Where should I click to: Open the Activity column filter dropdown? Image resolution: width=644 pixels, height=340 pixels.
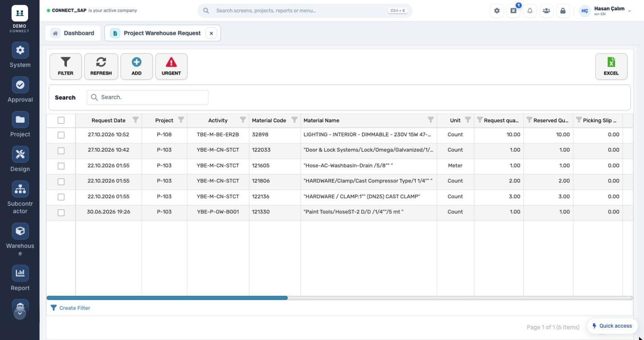click(243, 120)
